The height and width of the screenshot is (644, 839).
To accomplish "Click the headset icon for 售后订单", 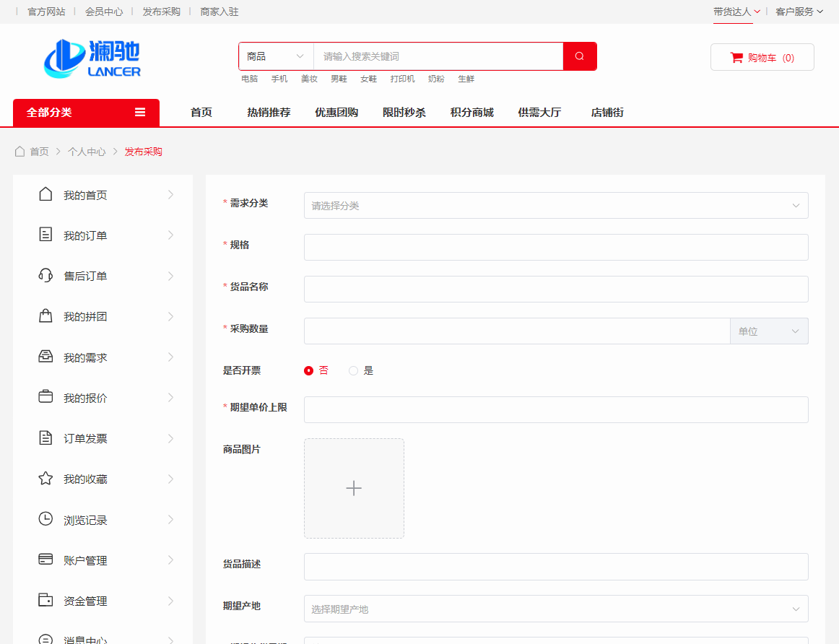I will coord(45,276).
